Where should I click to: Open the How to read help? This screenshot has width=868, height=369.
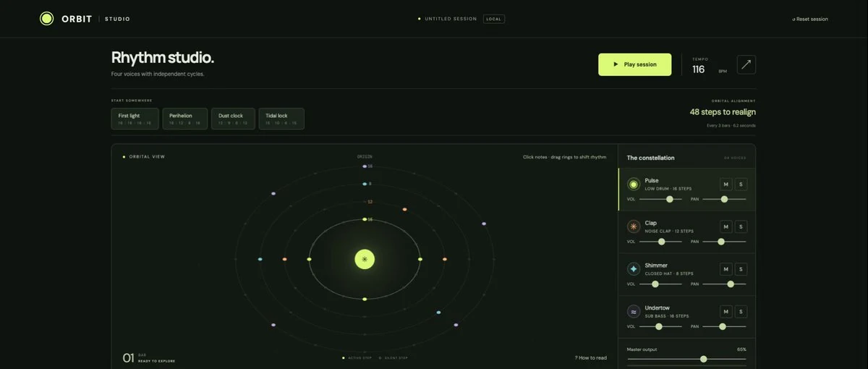tap(591, 358)
